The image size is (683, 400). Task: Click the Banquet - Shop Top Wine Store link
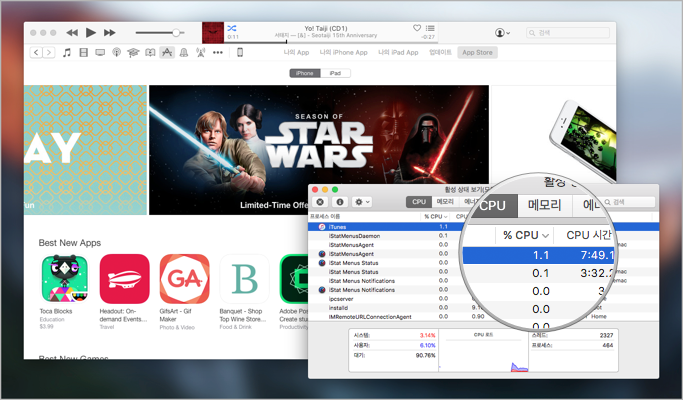[243, 315]
